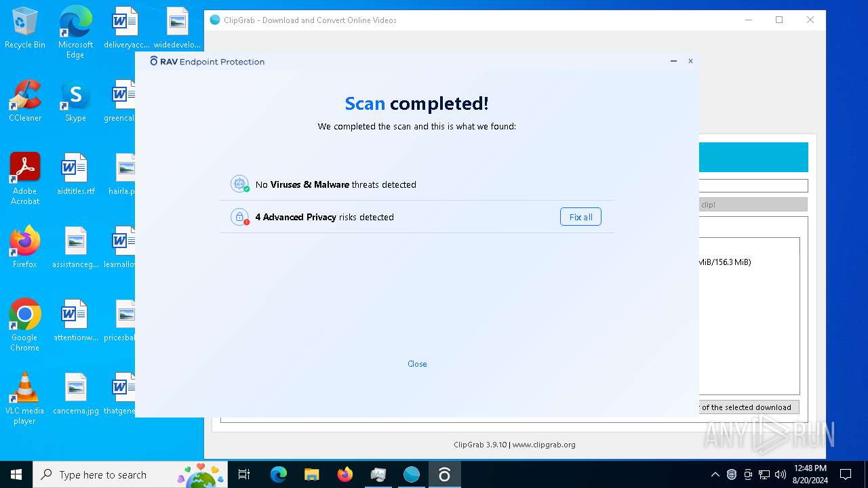The width and height of the screenshot is (868, 488).
Task: Click the network icon in system tray
Action: pos(764,474)
